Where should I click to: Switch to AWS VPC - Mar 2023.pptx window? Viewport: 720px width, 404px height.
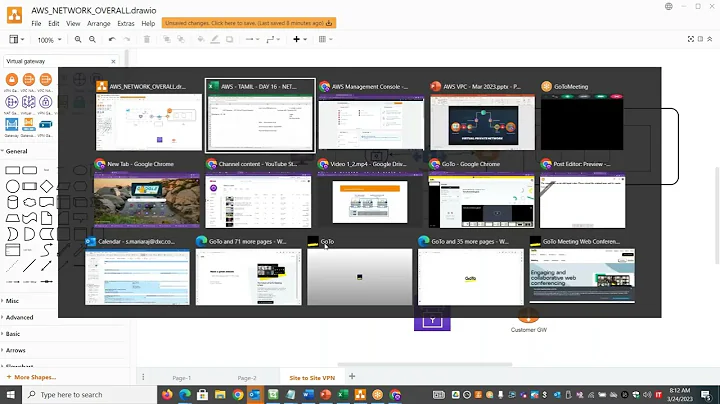(483, 122)
